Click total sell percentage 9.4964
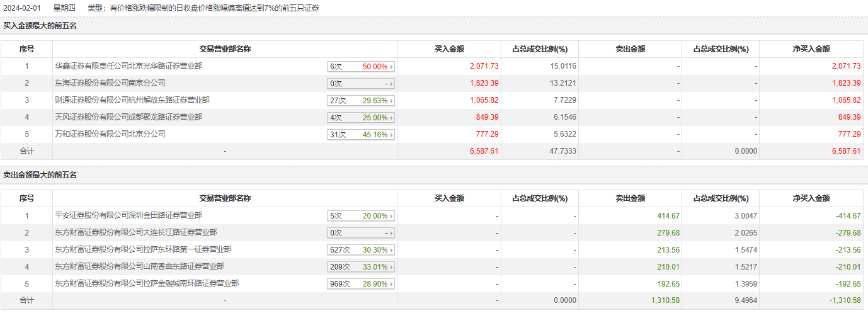The width and height of the screenshot is (868, 313). 746,300
